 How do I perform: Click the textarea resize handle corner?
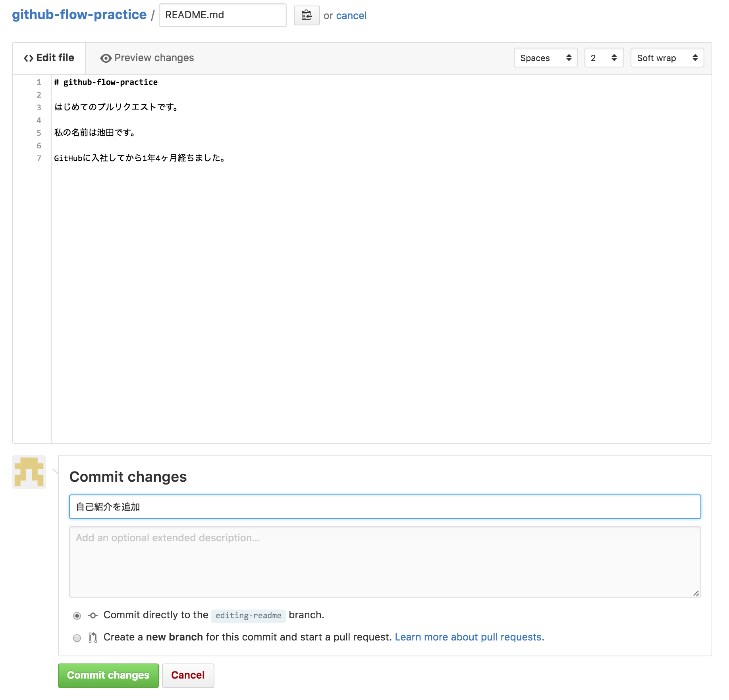696,593
